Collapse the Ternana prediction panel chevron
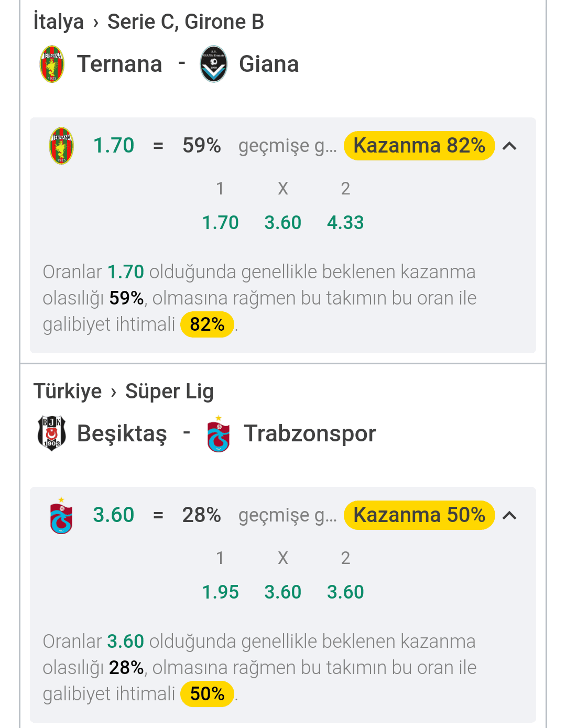This screenshot has height=728, width=566. 509,146
